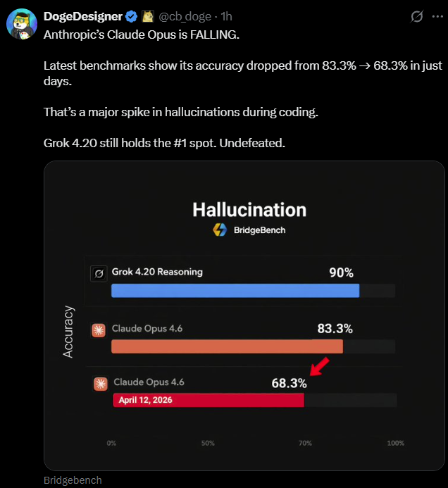448x488 pixels.
Task: Click the blue verified checkmark badge
Action: (x=132, y=16)
